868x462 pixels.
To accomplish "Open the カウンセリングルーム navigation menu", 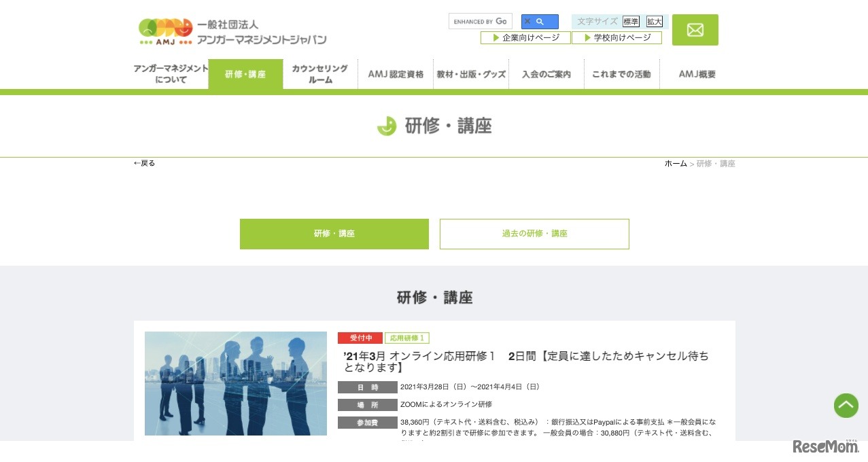I will (x=319, y=74).
